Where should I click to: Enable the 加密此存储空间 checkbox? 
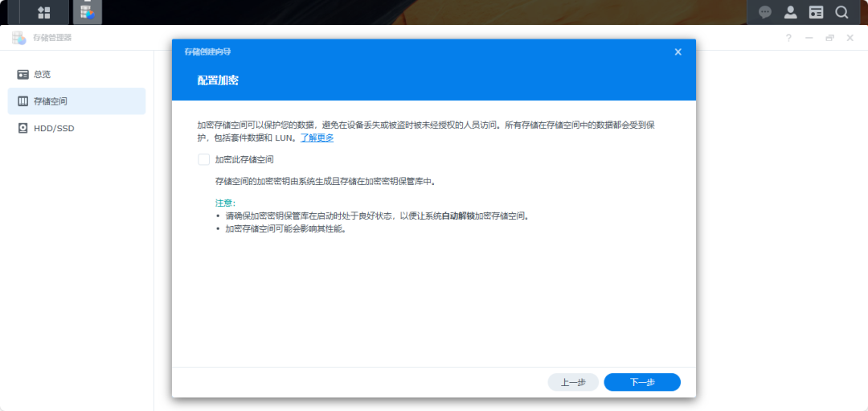click(x=204, y=159)
